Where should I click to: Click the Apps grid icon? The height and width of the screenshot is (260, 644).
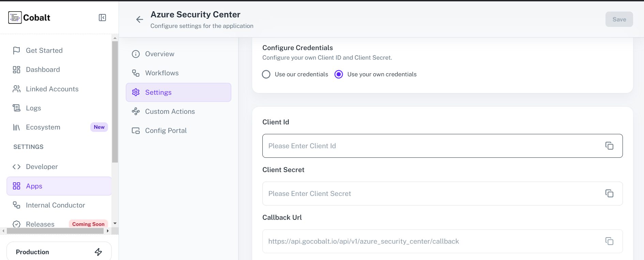click(16, 186)
